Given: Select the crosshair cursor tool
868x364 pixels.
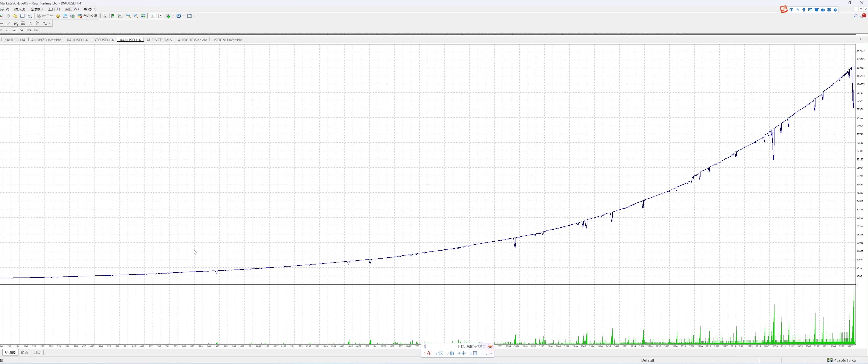Looking at the screenshot, I should click(8, 16).
